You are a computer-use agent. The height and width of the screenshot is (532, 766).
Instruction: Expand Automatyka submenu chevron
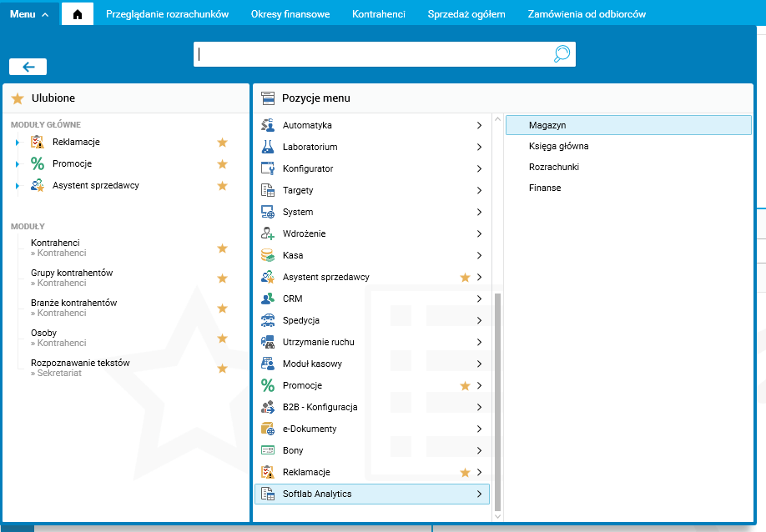[479, 125]
